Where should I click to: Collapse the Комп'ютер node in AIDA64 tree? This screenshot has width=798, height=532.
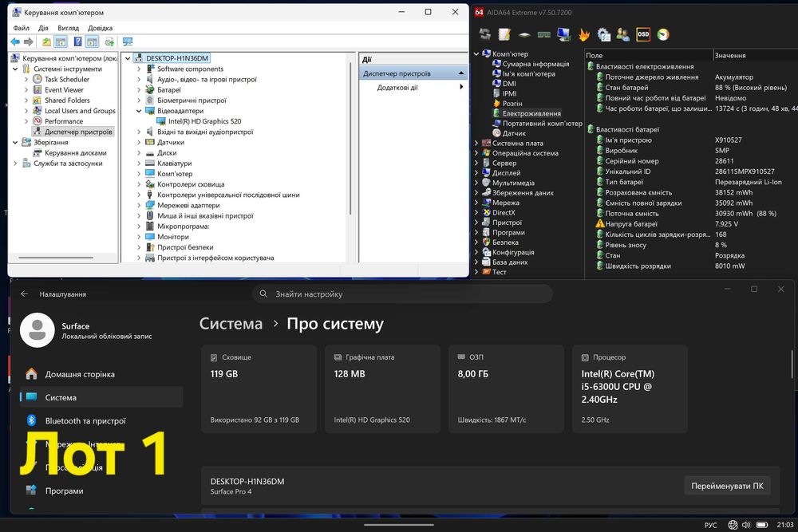click(x=476, y=54)
